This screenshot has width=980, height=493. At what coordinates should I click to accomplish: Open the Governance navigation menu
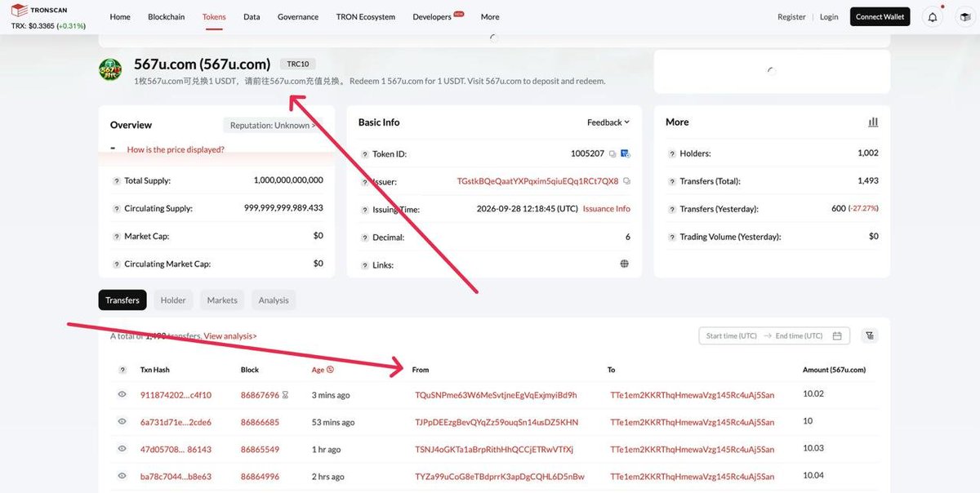pyautogui.click(x=298, y=17)
